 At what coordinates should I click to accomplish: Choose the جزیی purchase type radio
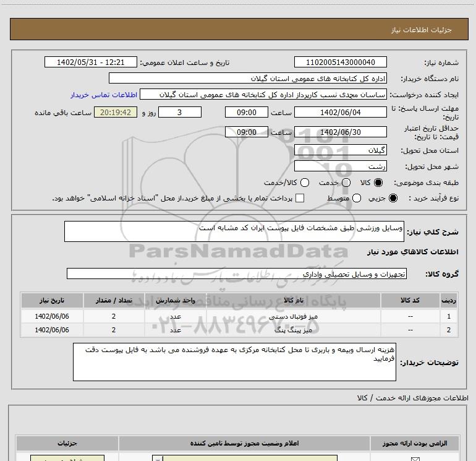coord(393,199)
